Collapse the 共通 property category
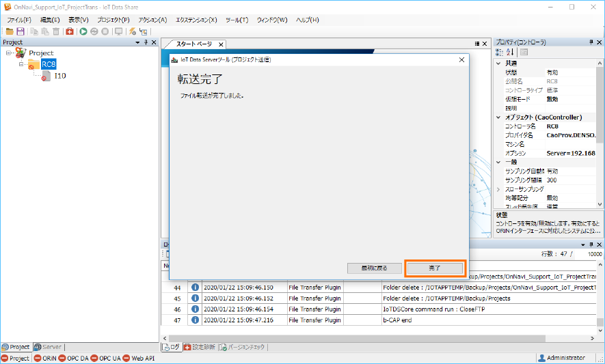605x364 pixels. point(498,63)
